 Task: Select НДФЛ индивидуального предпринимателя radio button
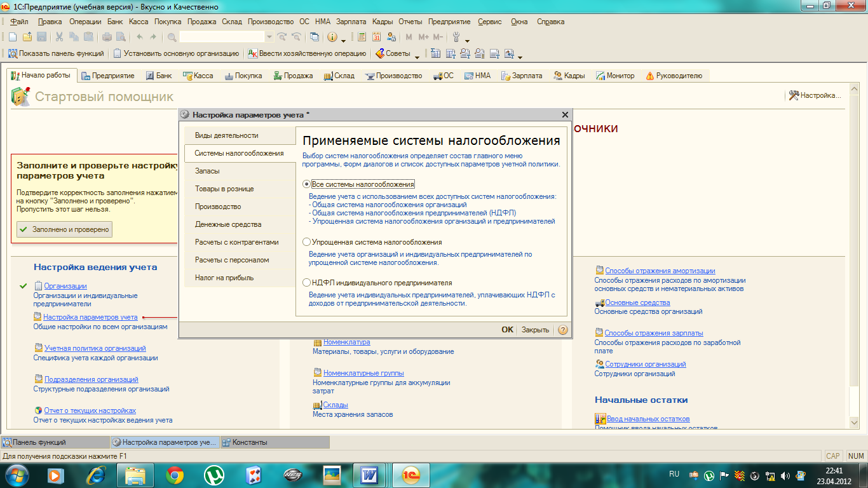307,283
